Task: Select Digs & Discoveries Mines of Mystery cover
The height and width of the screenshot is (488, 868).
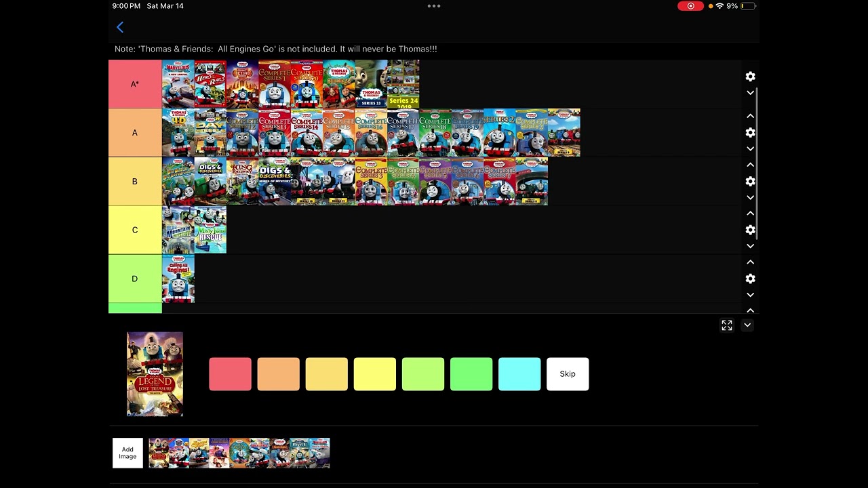Action: coord(275,182)
